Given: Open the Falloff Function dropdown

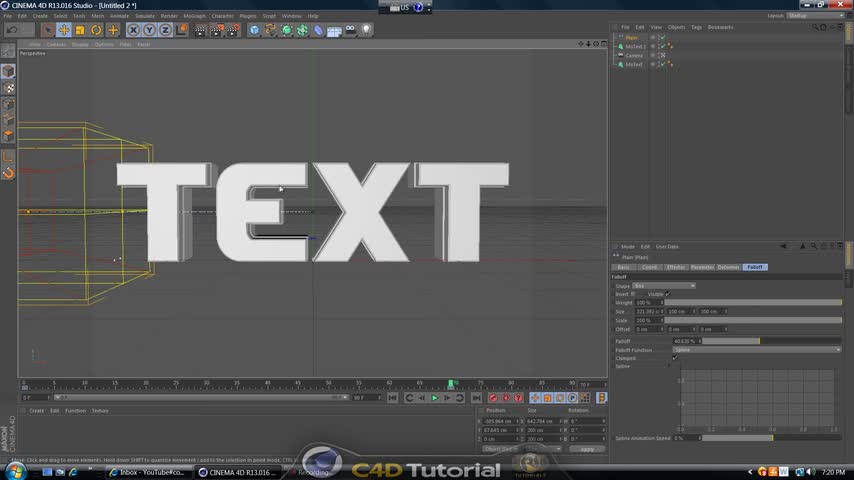Looking at the screenshot, I should click(757, 350).
